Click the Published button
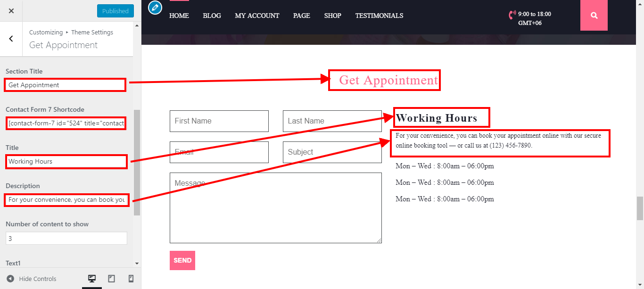 pyautogui.click(x=115, y=11)
